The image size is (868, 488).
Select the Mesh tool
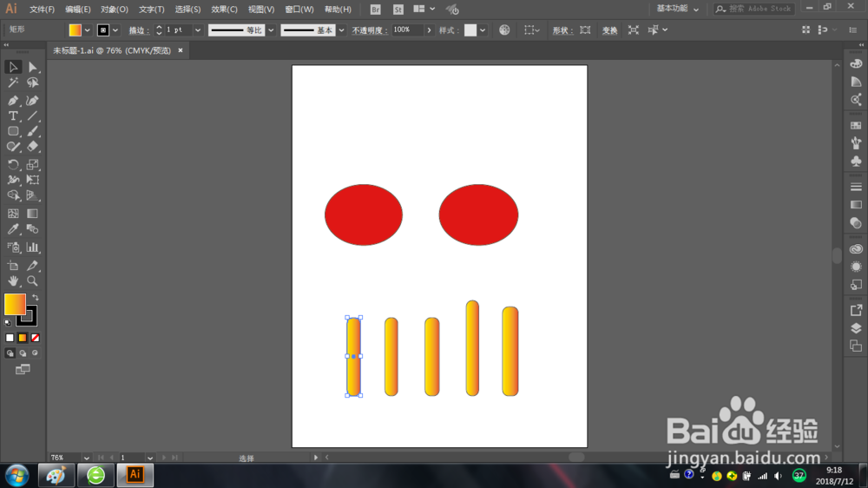click(13, 214)
